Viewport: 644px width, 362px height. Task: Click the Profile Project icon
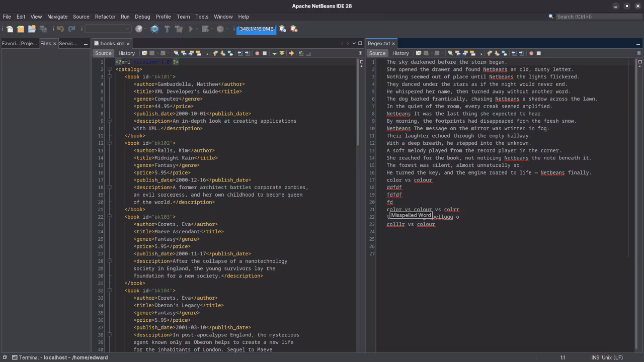click(220, 29)
